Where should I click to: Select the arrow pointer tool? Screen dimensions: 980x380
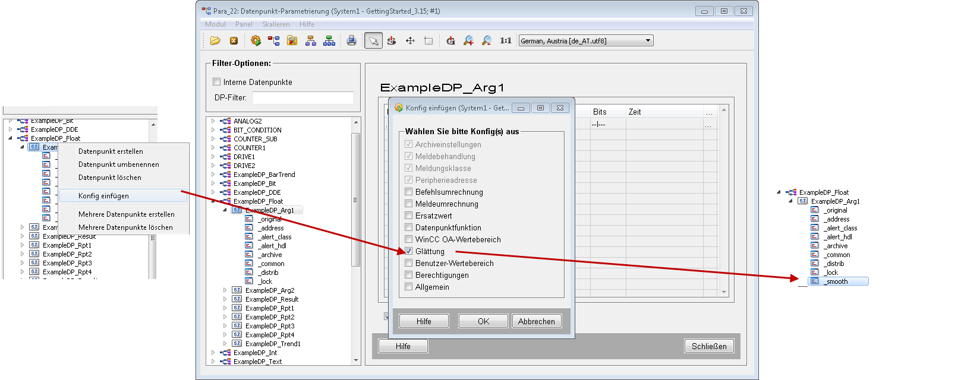pyautogui.click(x=373, y=40)
